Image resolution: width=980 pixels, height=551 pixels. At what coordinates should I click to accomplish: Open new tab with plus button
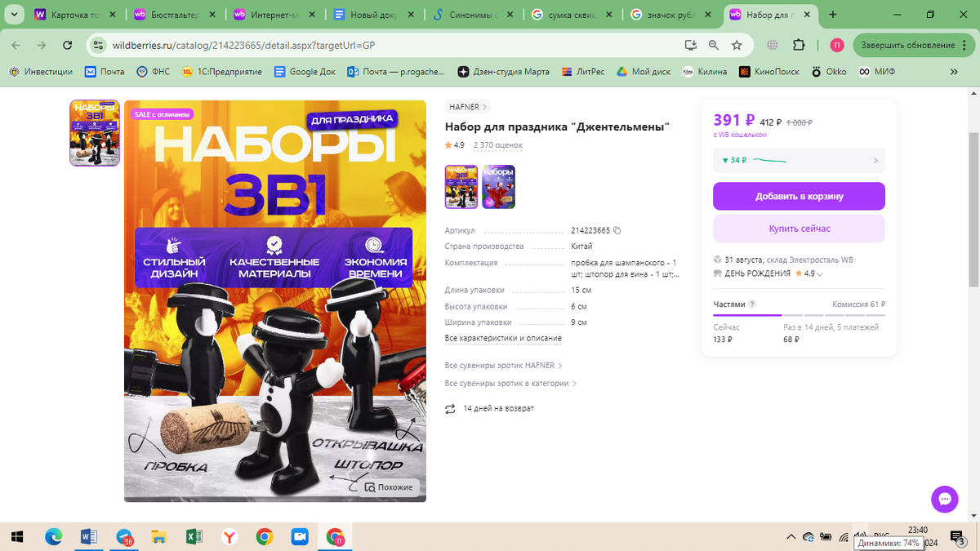tap(833, 15)
